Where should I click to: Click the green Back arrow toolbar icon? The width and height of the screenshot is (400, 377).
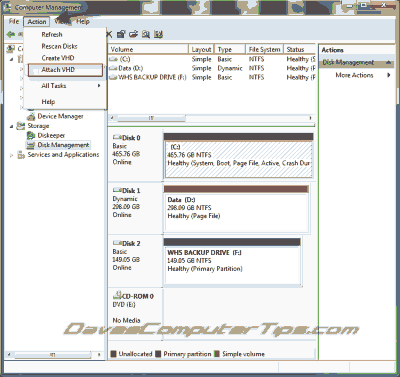[x=11, y=34]
